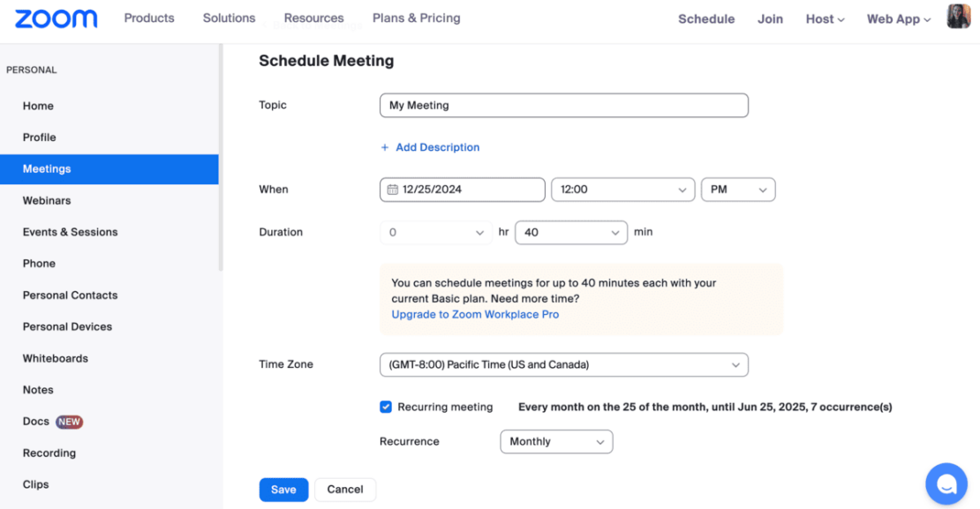Save the scheduled meeting
This screenshot has width=980, height=509.
pyautogui.click(x=283, y=489)
